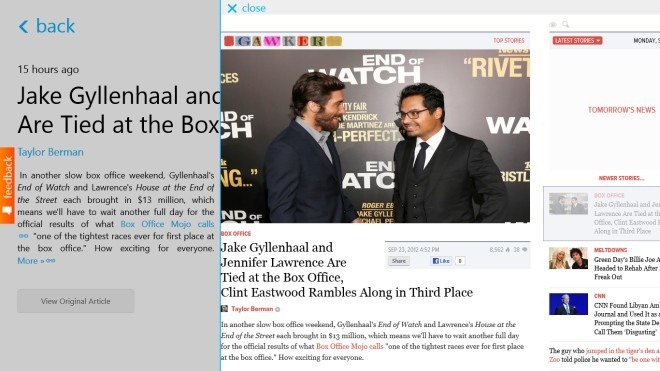Click the Box Office category label
The height and width of the screenshot is (371, 660).
[236, 233]
